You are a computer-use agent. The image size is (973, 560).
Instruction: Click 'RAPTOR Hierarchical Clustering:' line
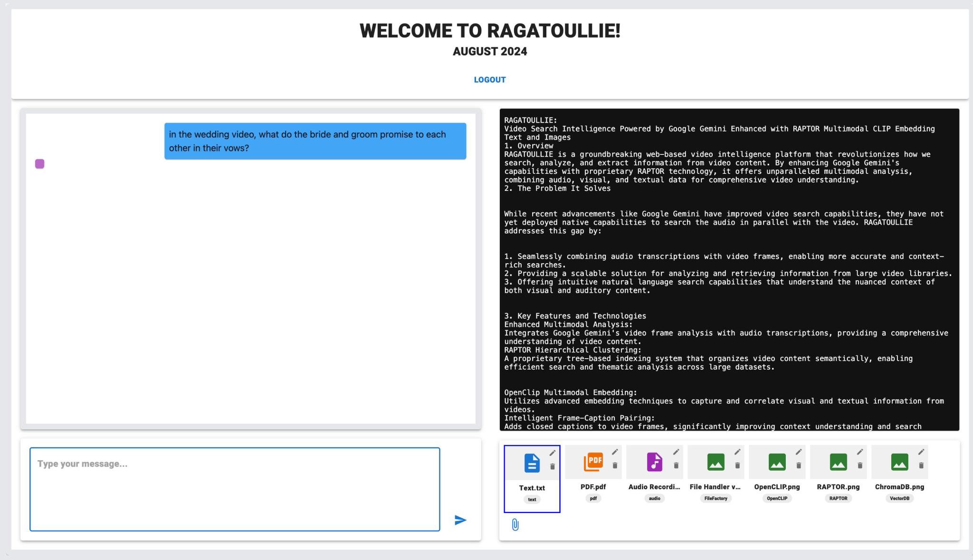tap(572, 350)
